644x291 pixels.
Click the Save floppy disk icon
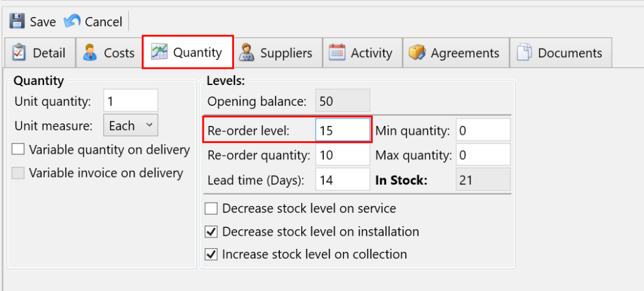pos(18,21)
